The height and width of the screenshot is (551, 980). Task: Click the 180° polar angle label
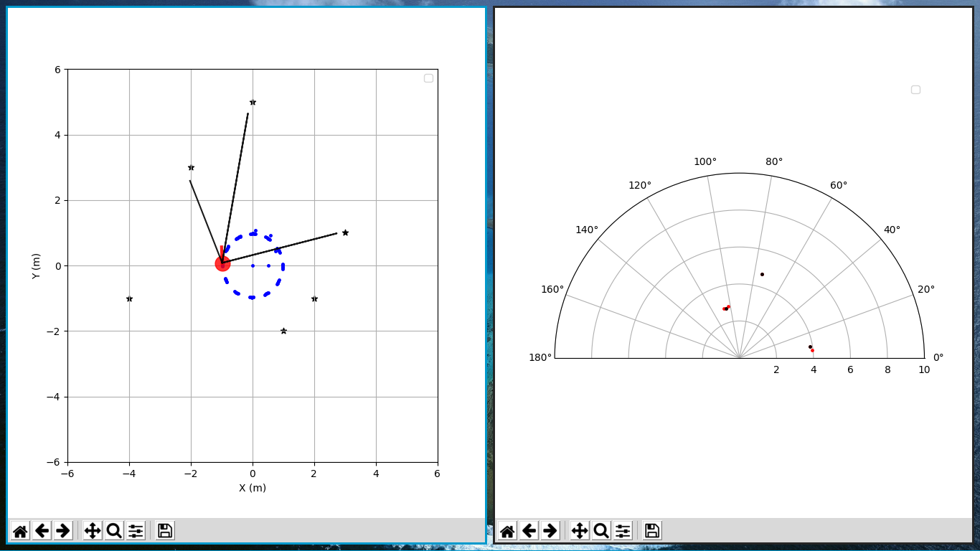[540, 358]
